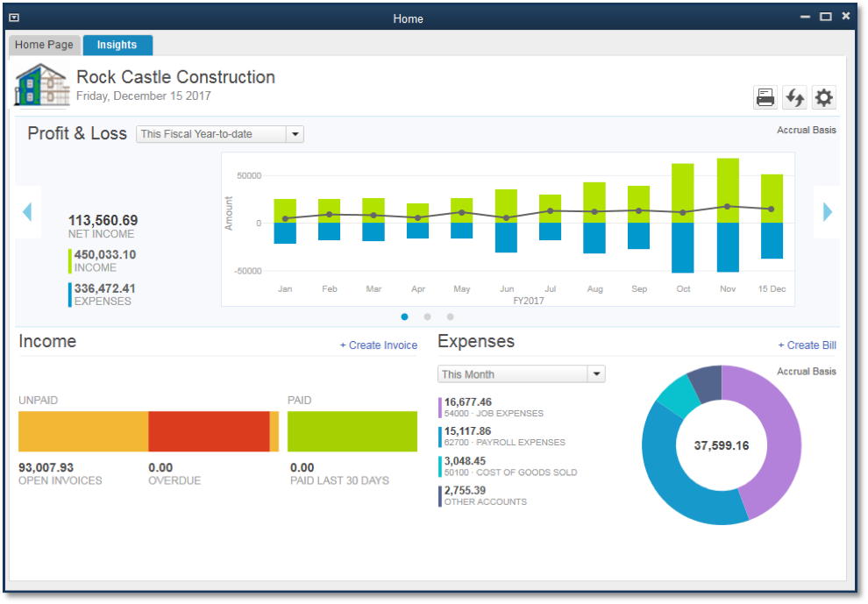Click the Create Invoice link
Viewport: 868px width, 604px height.
[379, 345]
